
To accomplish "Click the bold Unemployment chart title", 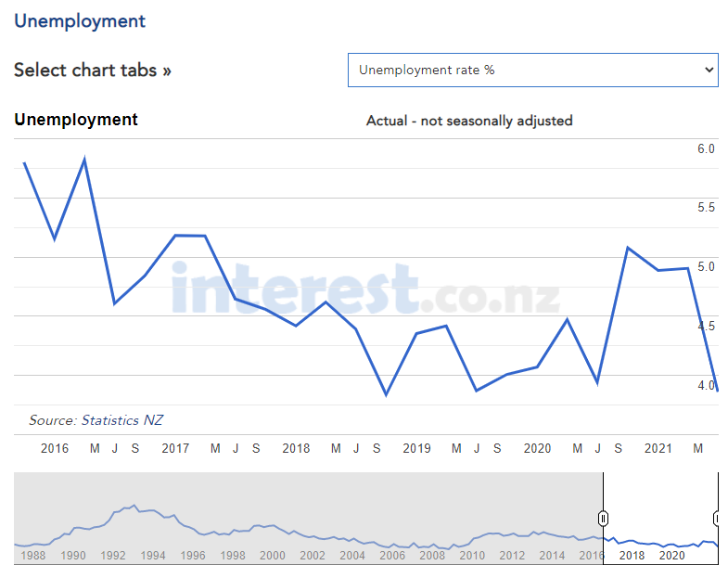I will (x=76, y=120).
